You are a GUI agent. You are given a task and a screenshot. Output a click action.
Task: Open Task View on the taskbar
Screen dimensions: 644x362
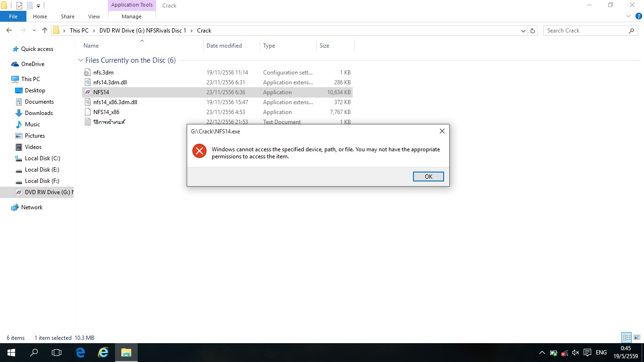click(57, 352)
